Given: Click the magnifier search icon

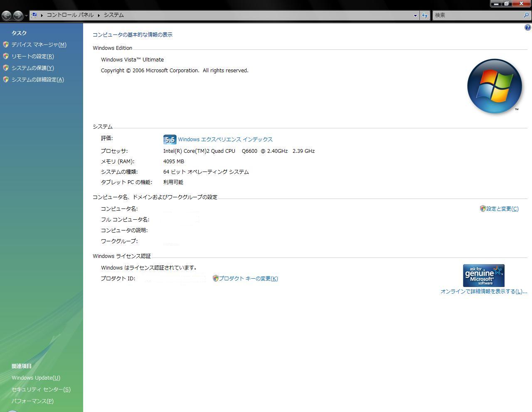Looking at the screenshot, I should coord(527,15).
